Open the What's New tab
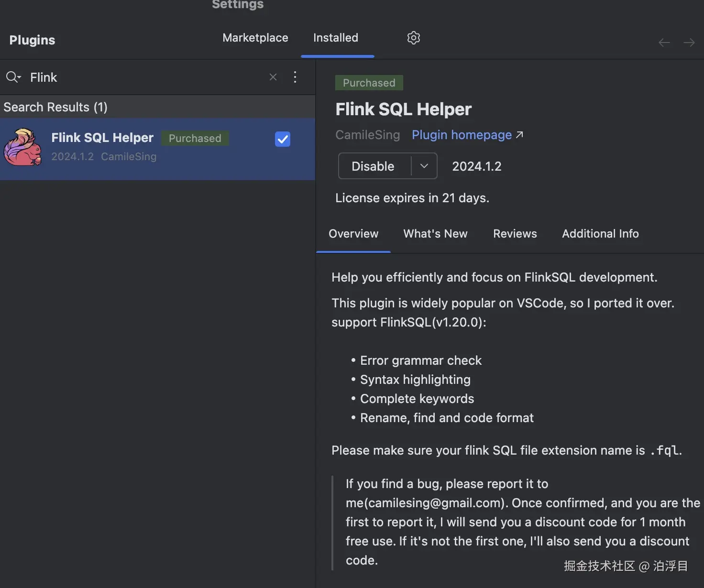The height and width of the screenshot is (588, 704). click(435, 234)
